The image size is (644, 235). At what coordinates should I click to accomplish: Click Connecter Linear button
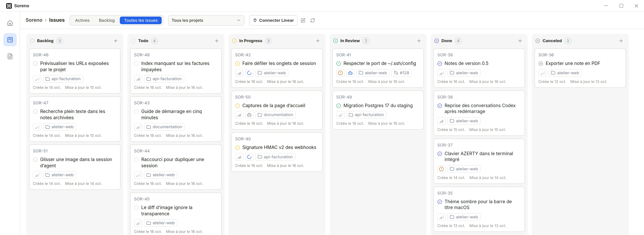point(273,20)
